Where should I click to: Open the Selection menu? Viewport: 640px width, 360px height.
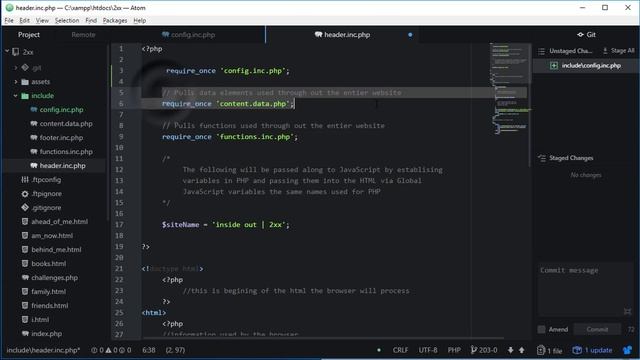tap(67, 20)
